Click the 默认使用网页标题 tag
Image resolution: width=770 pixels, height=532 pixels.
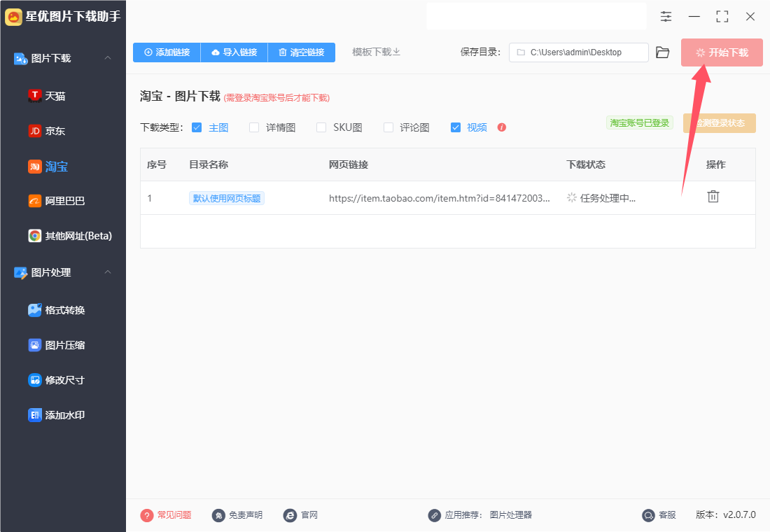point(227,198)
